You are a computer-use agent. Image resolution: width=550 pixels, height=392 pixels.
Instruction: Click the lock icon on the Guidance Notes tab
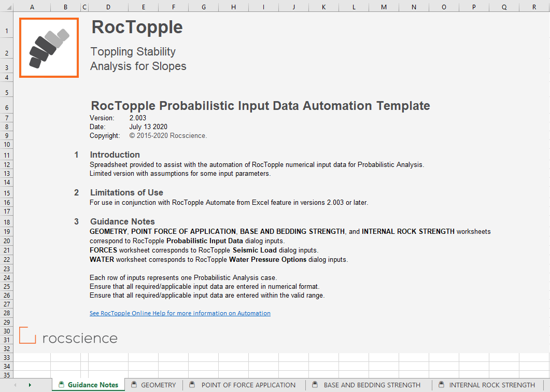[61, 385]
